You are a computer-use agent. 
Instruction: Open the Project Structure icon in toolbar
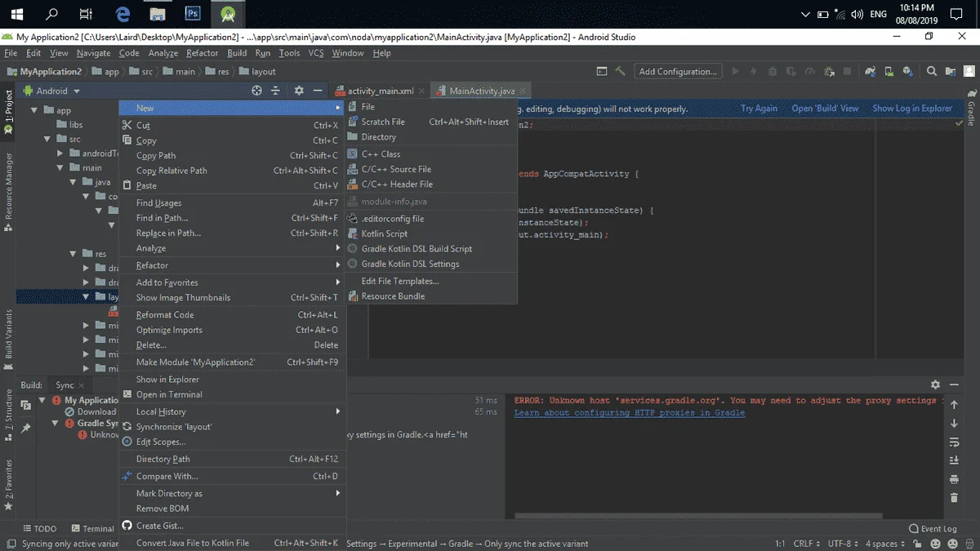951,71
